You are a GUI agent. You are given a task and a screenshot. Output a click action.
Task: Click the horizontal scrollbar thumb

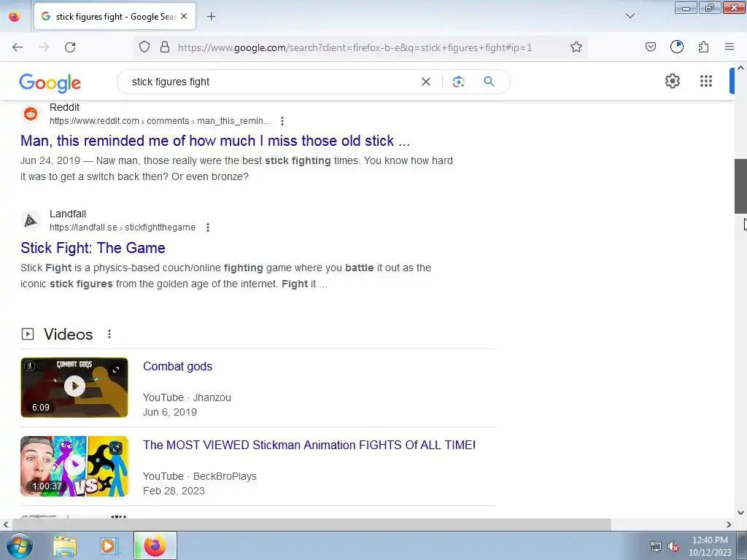point(311,524)
